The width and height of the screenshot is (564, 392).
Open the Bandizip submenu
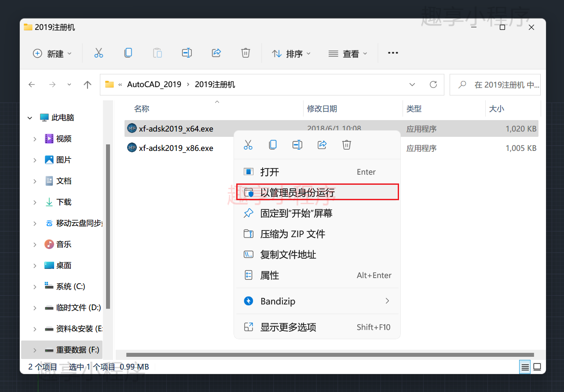(317, 301)
